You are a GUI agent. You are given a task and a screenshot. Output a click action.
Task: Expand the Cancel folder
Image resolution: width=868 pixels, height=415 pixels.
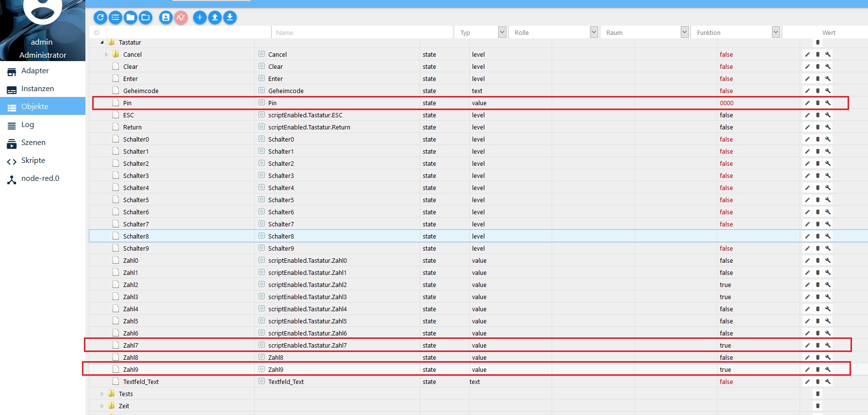(107, 54)
